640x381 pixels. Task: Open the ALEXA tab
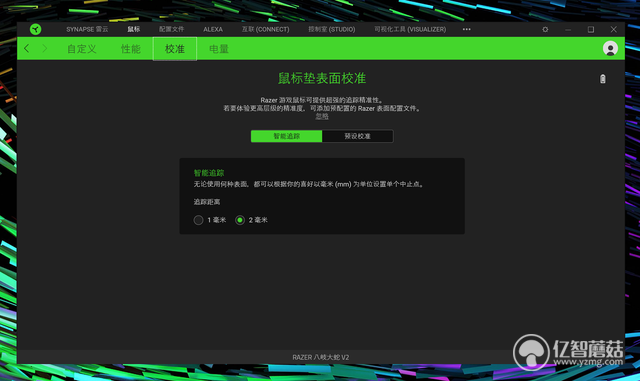click(x=213, y=29)
